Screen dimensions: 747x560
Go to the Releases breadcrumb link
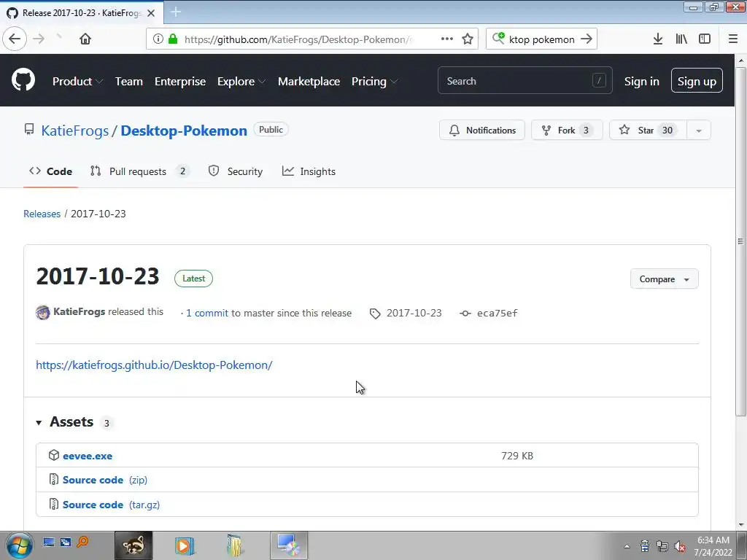coord(42,214)
